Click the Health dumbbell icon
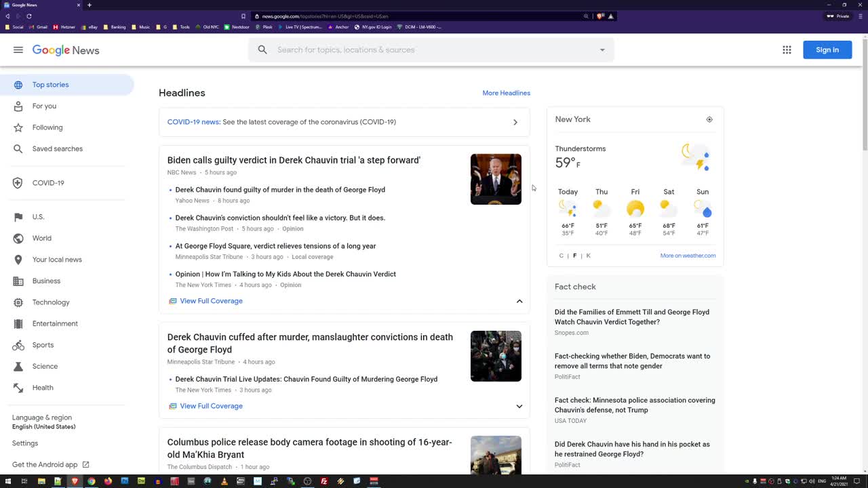 [x=18, y=388]
